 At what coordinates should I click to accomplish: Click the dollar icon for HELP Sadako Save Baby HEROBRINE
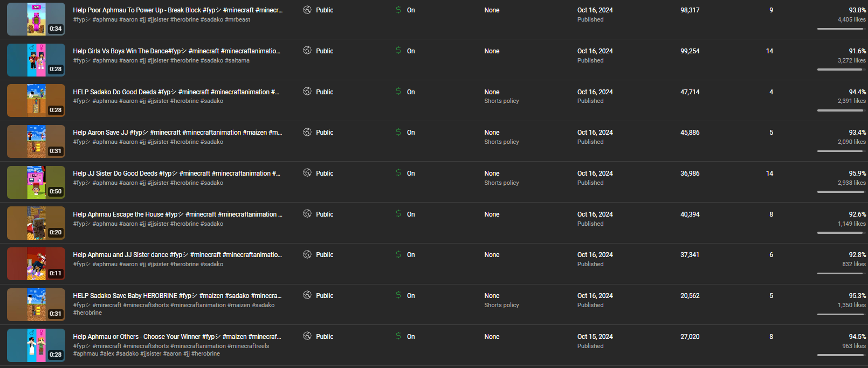click(x=398, y=295)
